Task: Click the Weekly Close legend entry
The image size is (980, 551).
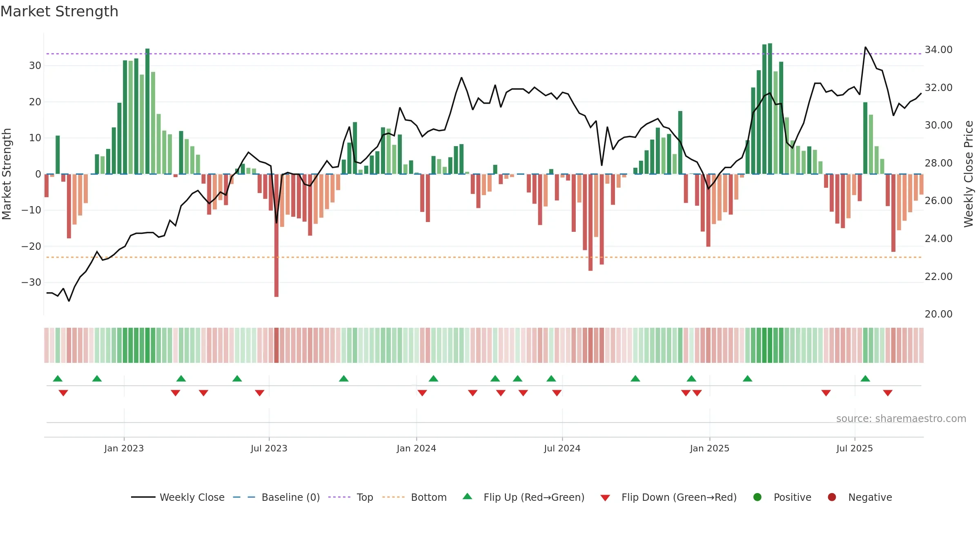Action: (178, 497)
